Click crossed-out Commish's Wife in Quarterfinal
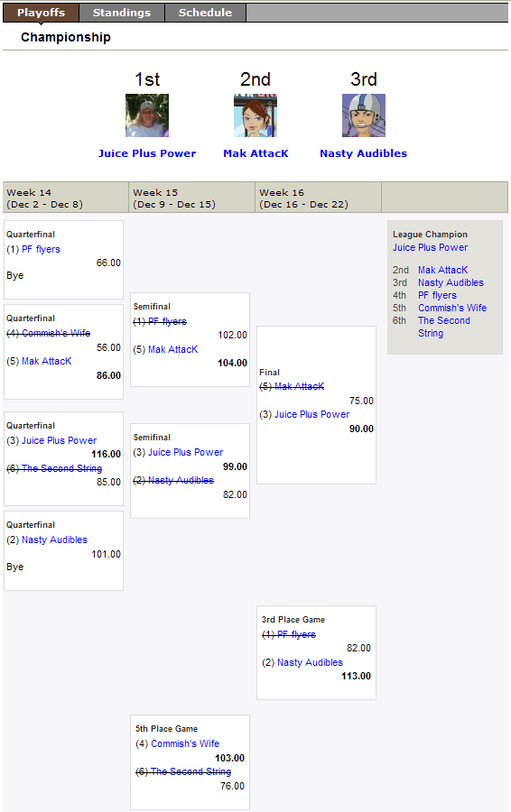This screenshot has width=511, height=812. [56, 333]
